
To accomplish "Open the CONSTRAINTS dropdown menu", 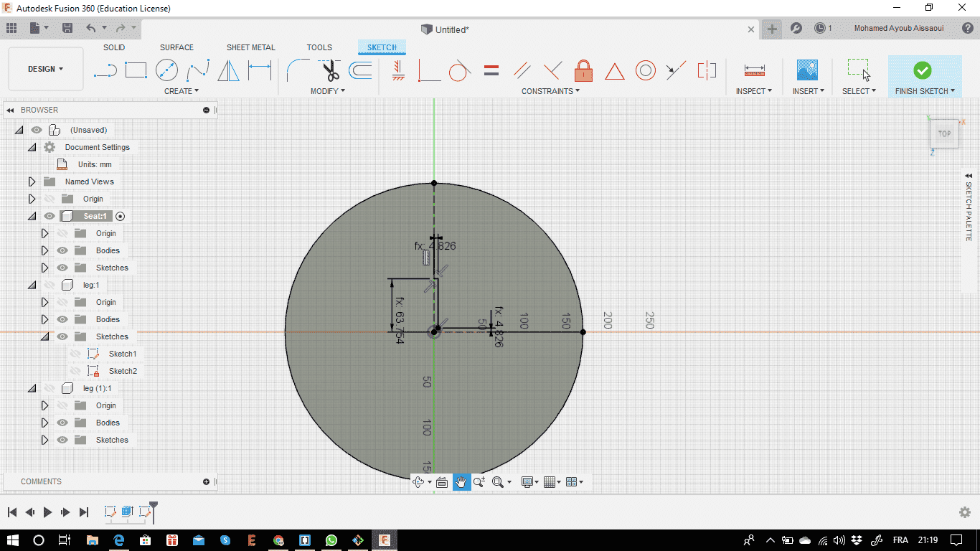I will click(550, 91).
